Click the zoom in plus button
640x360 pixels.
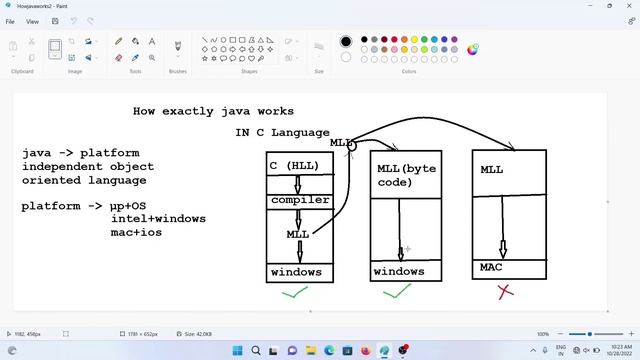[x=631, y=334]
